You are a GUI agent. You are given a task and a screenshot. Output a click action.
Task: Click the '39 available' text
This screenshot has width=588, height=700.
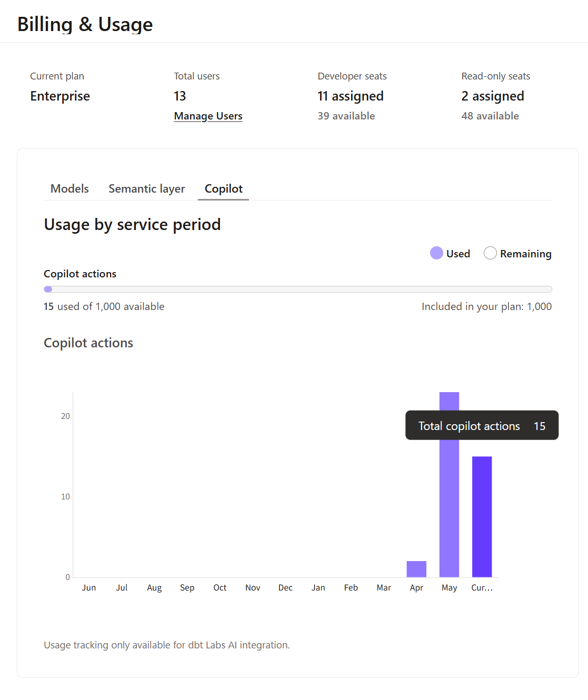346,116
